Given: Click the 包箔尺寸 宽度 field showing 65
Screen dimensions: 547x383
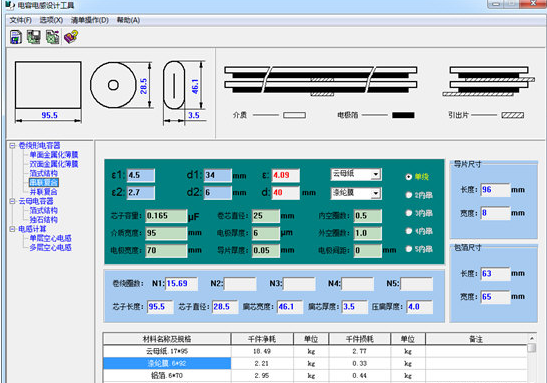Looking at the screenshot, I should pyautogui.click(x=495, y=297).
